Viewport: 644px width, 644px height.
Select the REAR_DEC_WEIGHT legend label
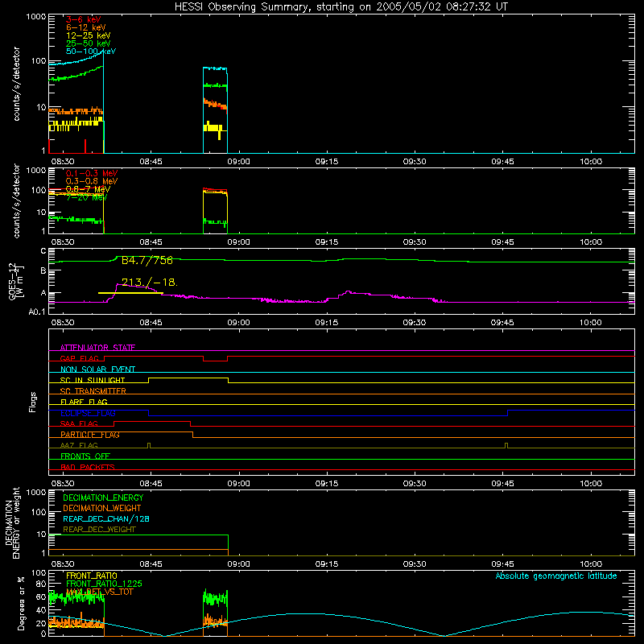pos(99,530)
